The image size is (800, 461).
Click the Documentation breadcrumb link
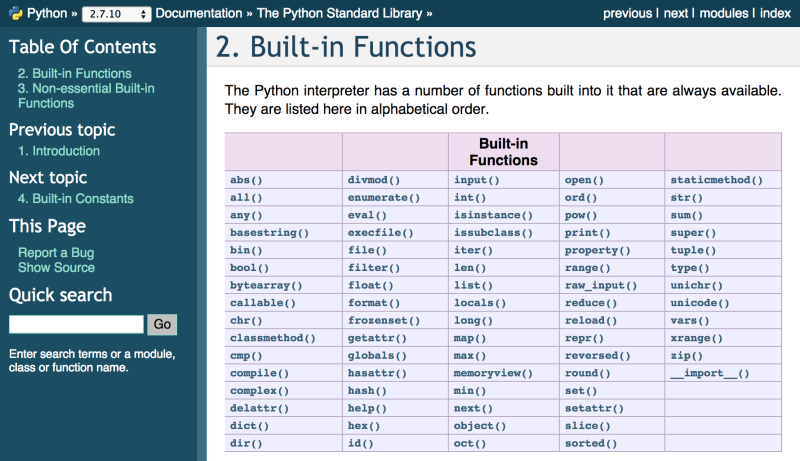tap(206, 14)
